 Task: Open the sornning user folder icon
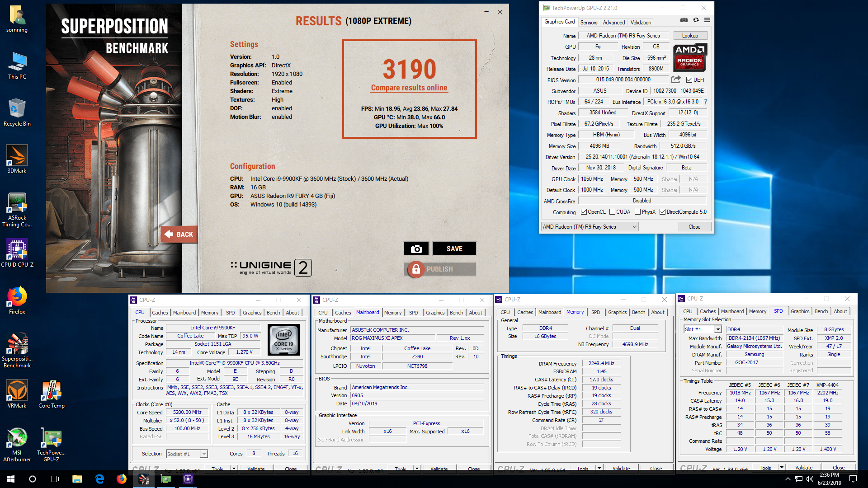click(17, 19)
